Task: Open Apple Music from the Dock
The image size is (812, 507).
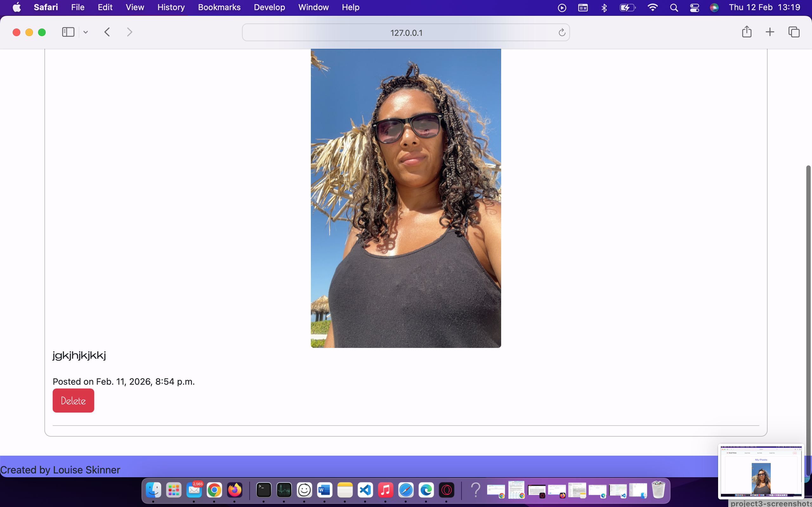Action: [x=385, y=490]
